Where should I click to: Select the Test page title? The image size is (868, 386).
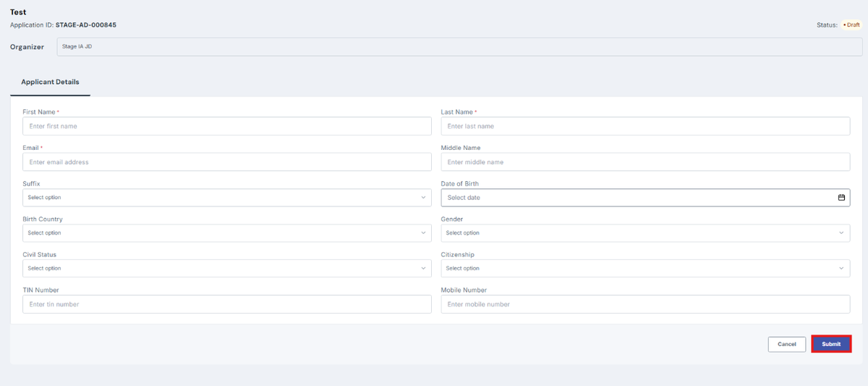[x=17, y=12]
